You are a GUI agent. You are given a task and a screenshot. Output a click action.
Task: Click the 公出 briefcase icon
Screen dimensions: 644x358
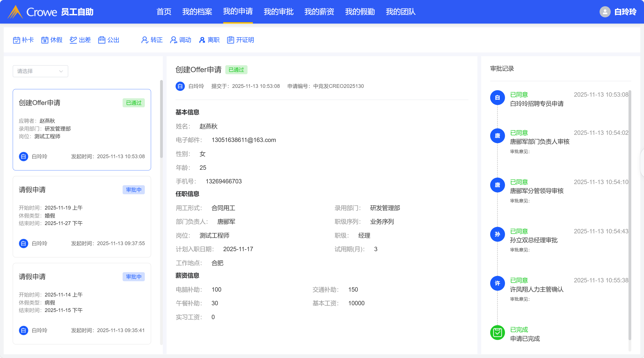pos(102,40)
